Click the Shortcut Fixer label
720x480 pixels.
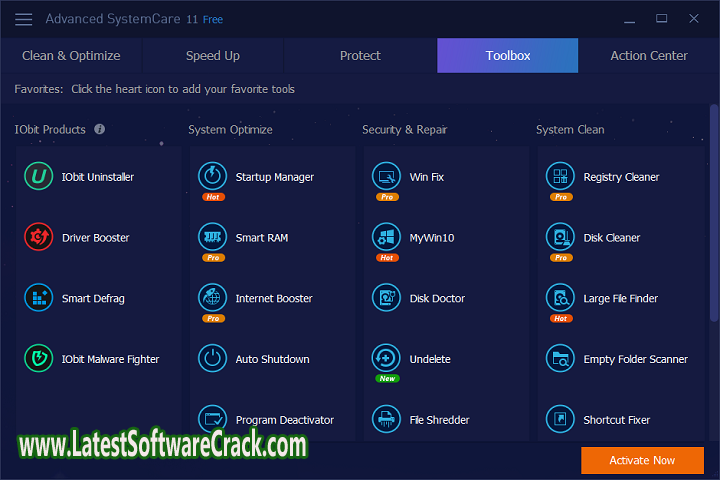pos(617,420)
